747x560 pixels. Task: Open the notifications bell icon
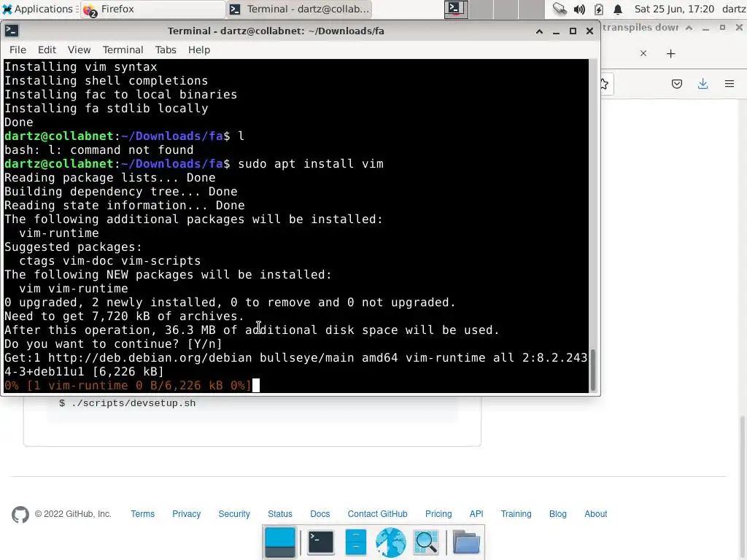click(x=618, y=9)
